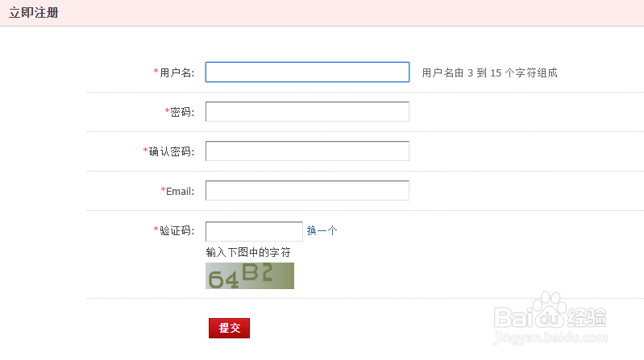Click the 确认密码 confirm password field
Image resolution: width=644 pixels, height=360 pixels.
(307, 151)
